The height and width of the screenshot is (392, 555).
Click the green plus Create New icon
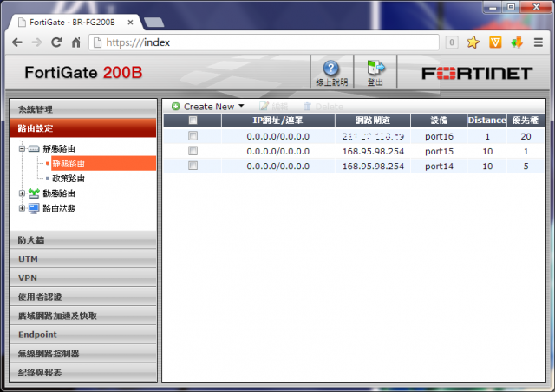pyautogui.click(x=175, y=106)
